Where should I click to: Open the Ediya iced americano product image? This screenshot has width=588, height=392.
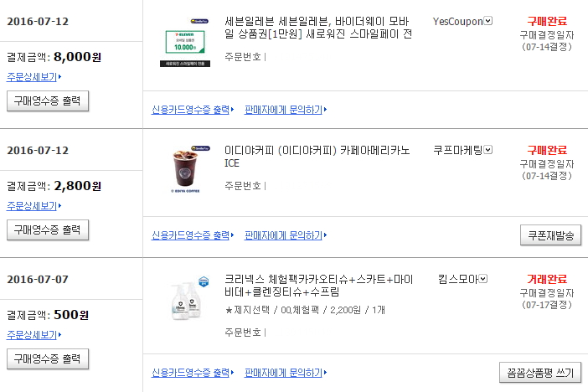coord(182,170)
